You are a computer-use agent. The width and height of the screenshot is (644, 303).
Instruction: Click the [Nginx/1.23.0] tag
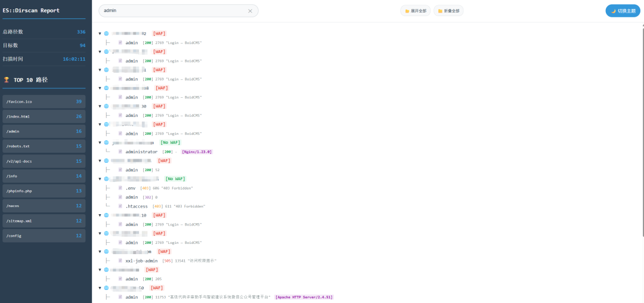coord(197,152)
